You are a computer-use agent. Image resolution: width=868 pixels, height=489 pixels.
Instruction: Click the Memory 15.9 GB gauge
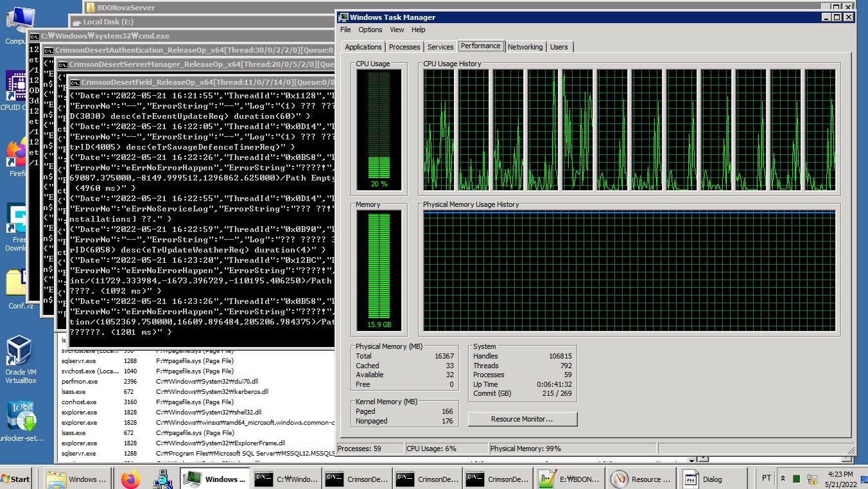pyautogui.click(x=379, y=270)
